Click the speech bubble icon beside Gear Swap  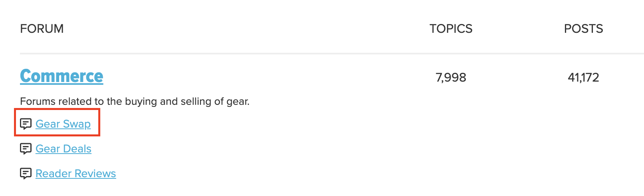pyautogui.click(x=26, y=124)
